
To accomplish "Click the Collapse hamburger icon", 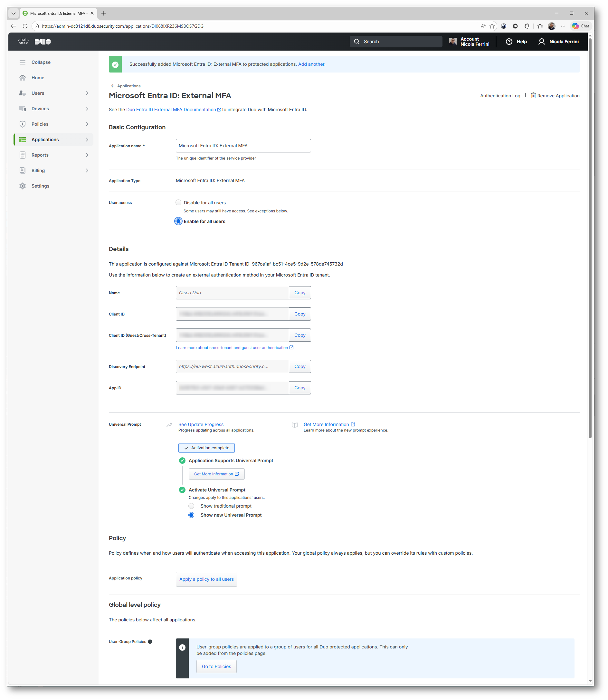I will (23, 62).
